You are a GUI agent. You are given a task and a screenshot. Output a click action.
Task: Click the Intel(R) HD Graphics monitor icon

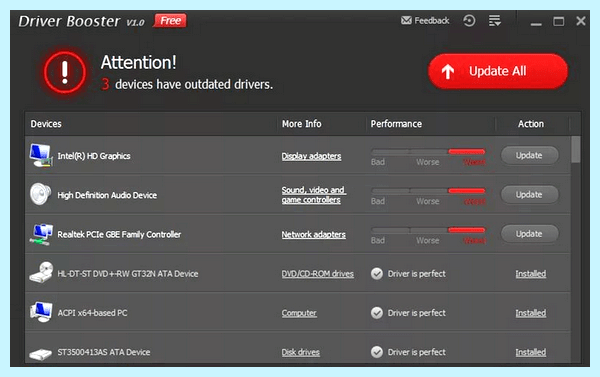click(41, 155)
